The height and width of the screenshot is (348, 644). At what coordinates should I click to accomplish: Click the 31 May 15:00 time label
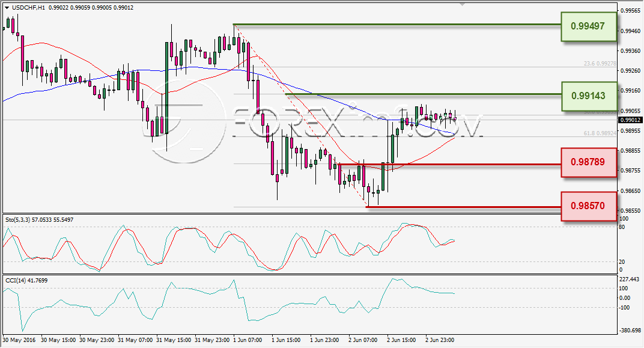(x=174, y=340)
